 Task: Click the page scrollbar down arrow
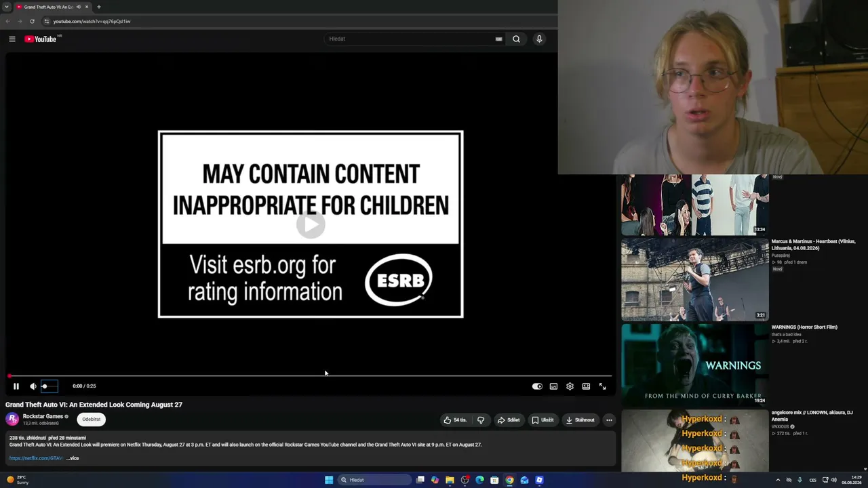click(x=865, y=469)
